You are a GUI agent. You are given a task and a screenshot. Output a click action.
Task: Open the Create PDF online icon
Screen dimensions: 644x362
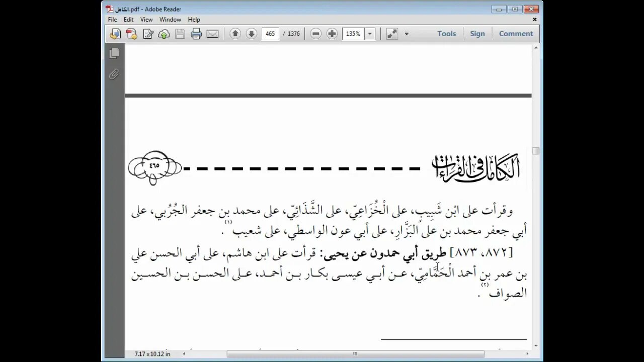point(116,34)
